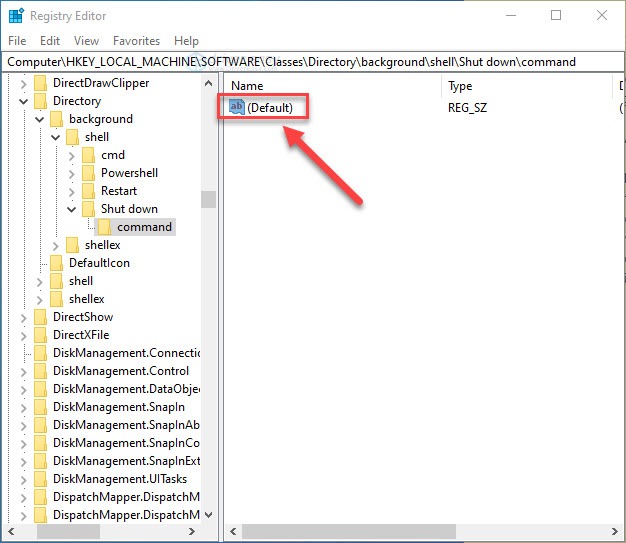
Task: Minimize the Registry Editor window
Action: [x=511, y=15]
